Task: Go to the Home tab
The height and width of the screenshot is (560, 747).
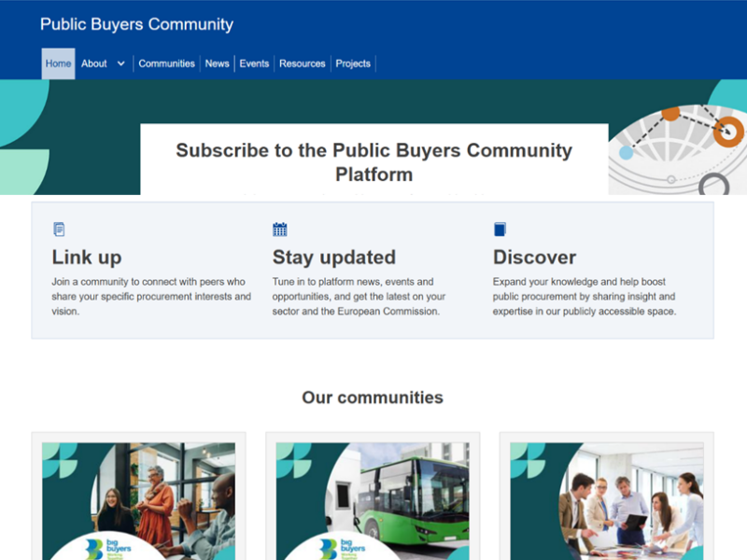Action: pos(58,63)
